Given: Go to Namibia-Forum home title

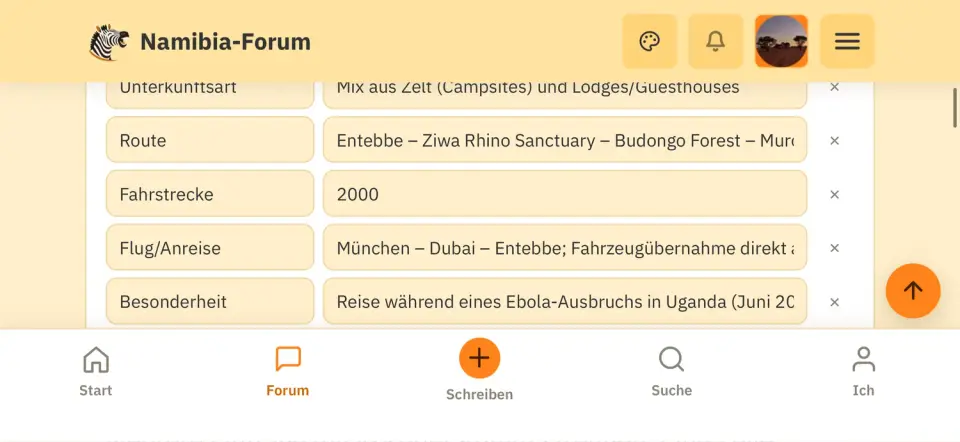Looking at the screenshot, I should click(x=225, y=42).
